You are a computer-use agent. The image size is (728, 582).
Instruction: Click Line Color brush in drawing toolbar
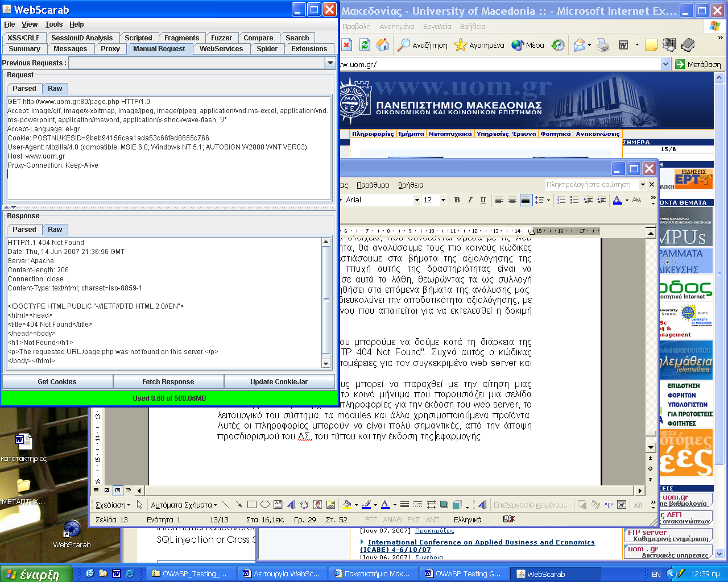(366, 504)
